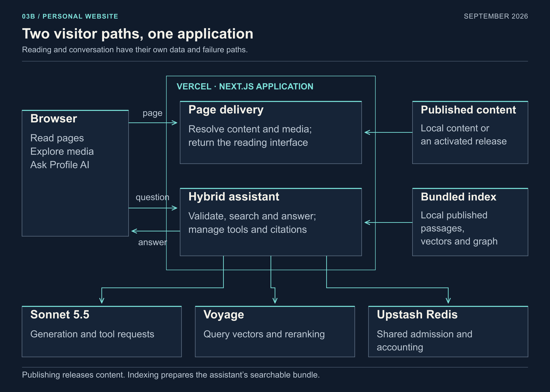Image resolution: width=550 pixels, height=392 pixels.
Task: Click 'vectors and graph' in Bundled index
Action: pyautogui.click(x=459, y=241)
